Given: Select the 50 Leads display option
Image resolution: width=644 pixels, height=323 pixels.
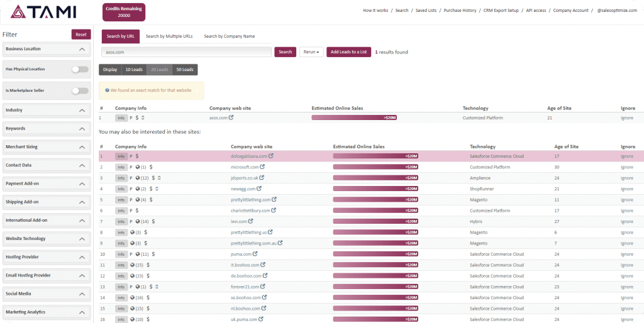Looking at the screenshot, I should click(185, 70).
